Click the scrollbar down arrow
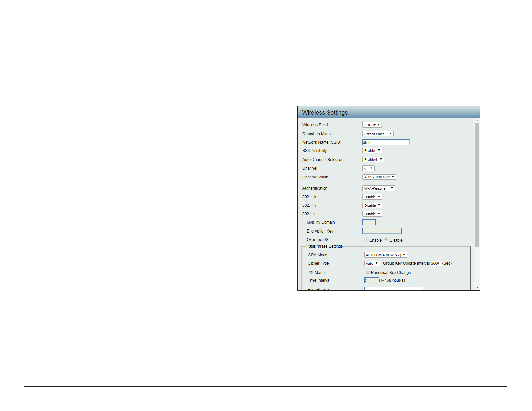 (x=477, y=288)
